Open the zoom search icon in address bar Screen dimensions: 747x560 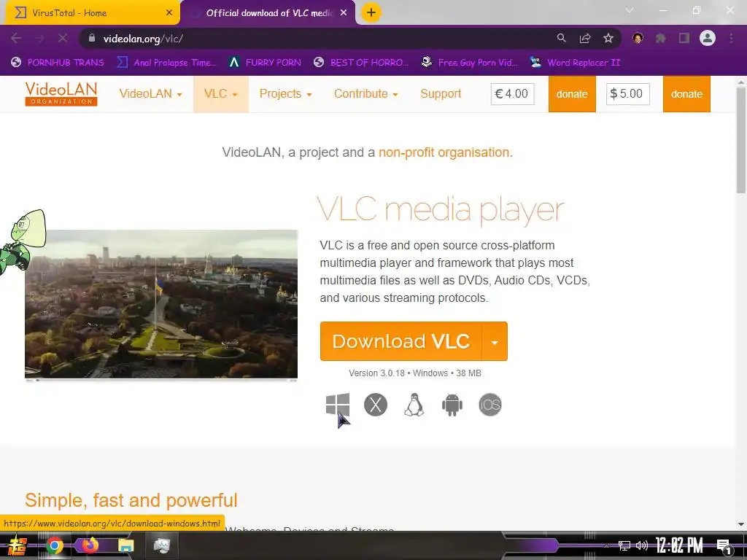coord(562,38)
